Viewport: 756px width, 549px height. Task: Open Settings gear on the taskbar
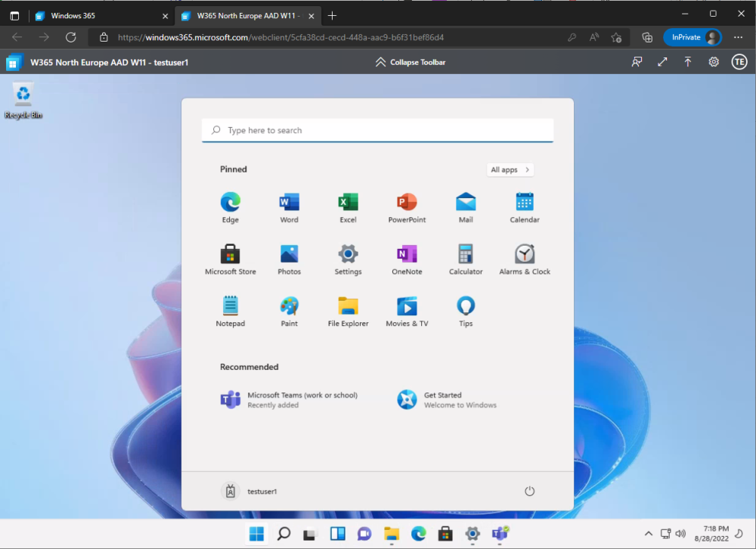click(472, 534)
